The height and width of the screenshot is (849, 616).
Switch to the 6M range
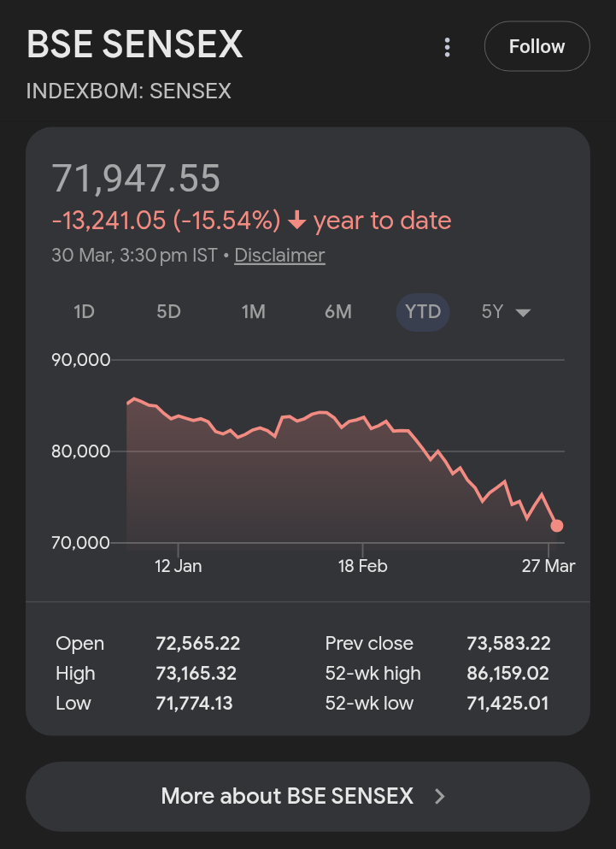point(337,312)
